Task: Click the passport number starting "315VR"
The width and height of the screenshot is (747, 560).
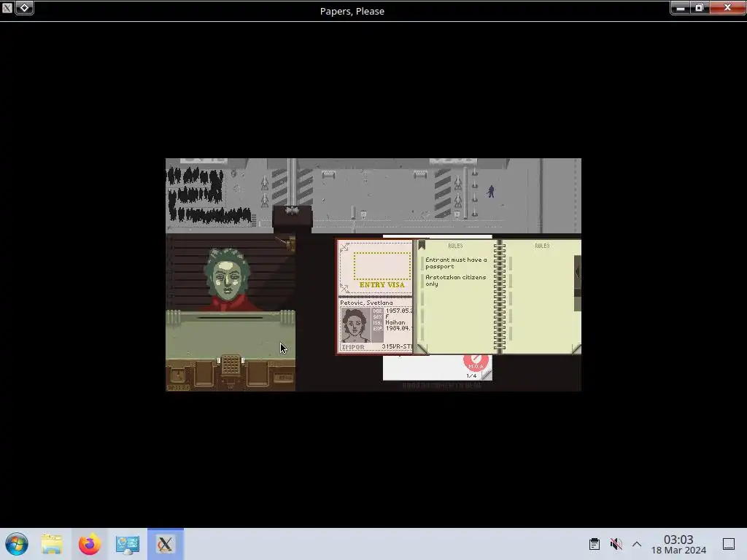Action: (397, 346)
